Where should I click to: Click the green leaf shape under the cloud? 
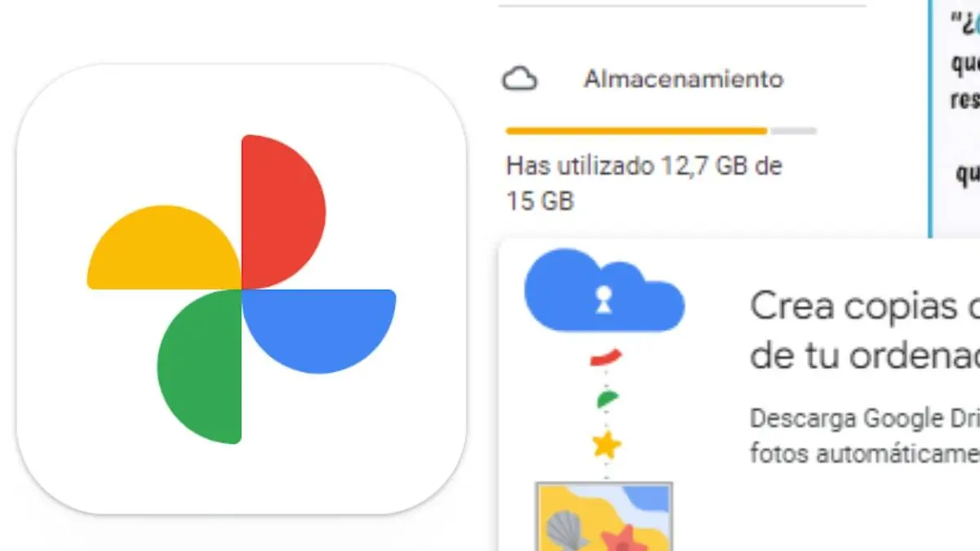click(606, 400)
